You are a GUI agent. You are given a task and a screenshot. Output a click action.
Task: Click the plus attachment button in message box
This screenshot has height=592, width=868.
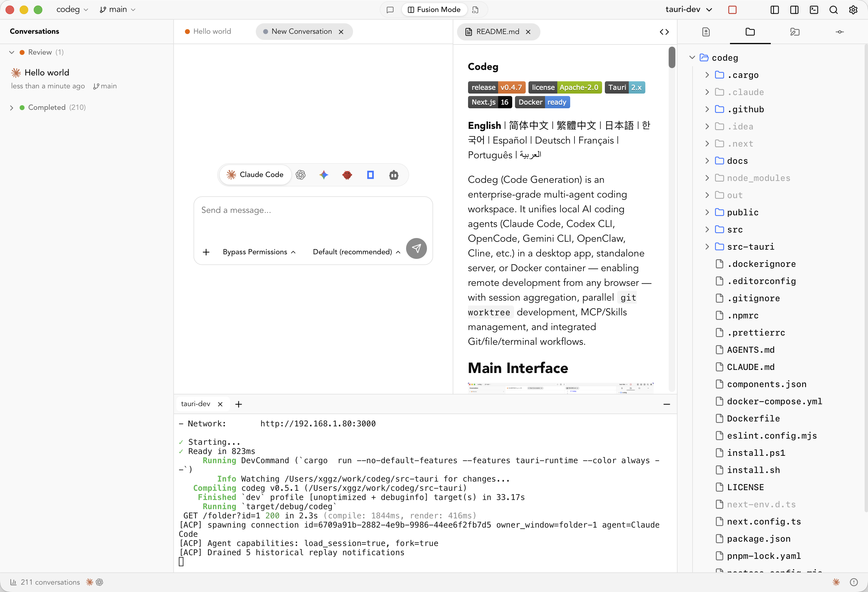(206, 252)
